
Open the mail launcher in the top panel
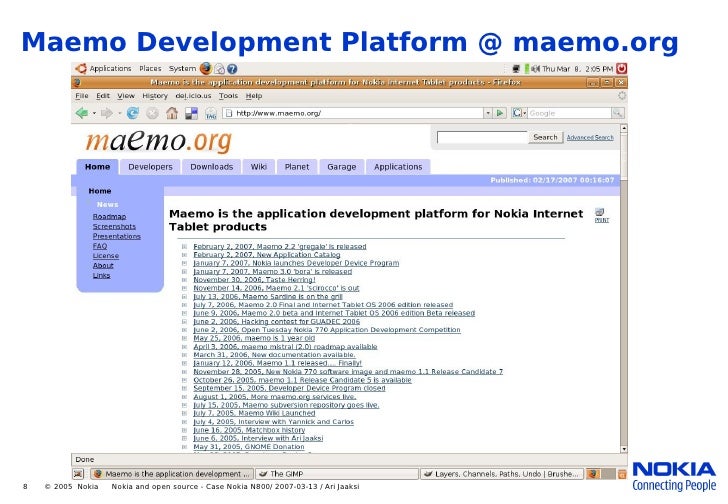[220, 69]
